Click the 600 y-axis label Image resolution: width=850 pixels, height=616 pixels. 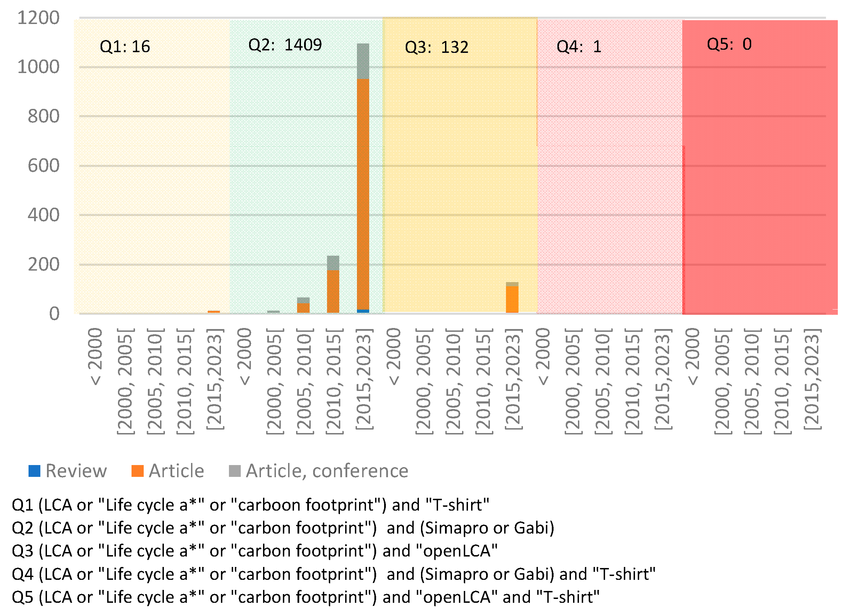click(43, 166)
